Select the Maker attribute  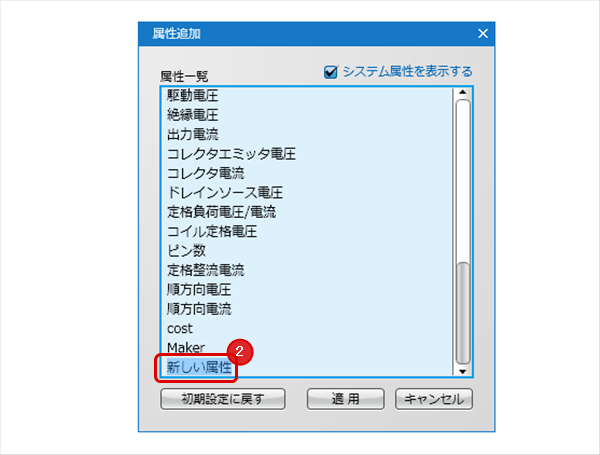click(x=185, y=347)
